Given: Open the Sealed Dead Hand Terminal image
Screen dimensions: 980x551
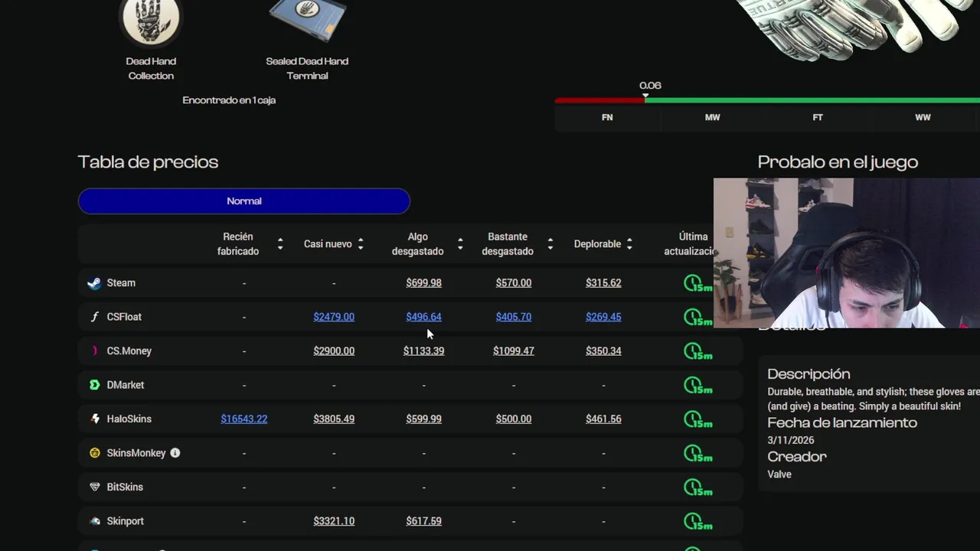Looking at the screenshot, I should point(307,21).
